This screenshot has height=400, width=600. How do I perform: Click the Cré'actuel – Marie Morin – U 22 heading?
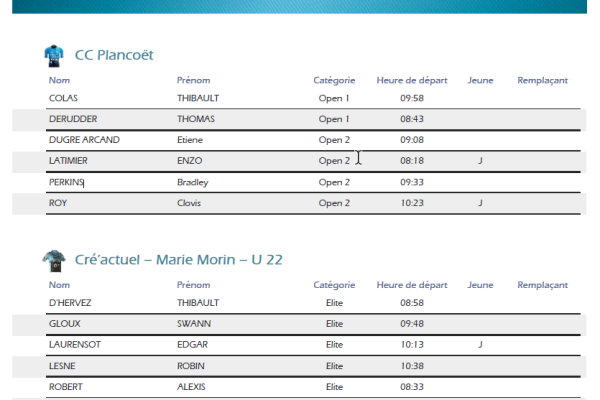pos(179,260)
